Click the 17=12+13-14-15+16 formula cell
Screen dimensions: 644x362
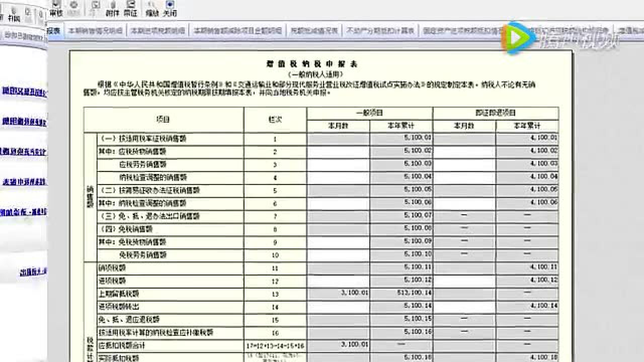point(275,345)
